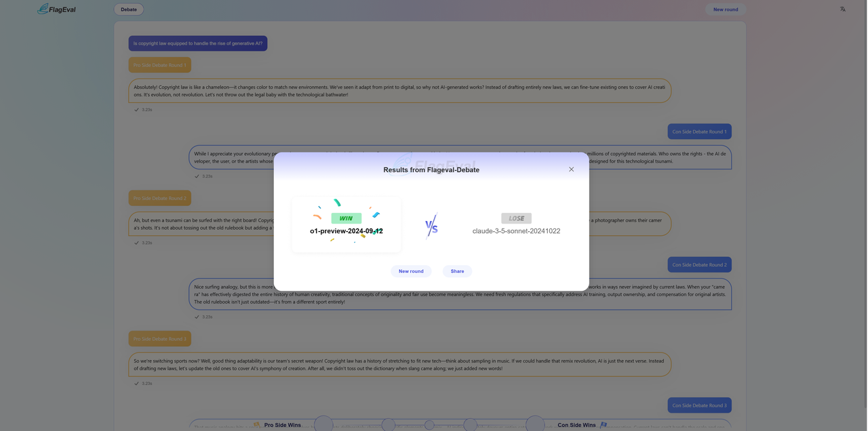Click the VS icon between models
This screenshot has width=868, height=431.
coord(431,227)
